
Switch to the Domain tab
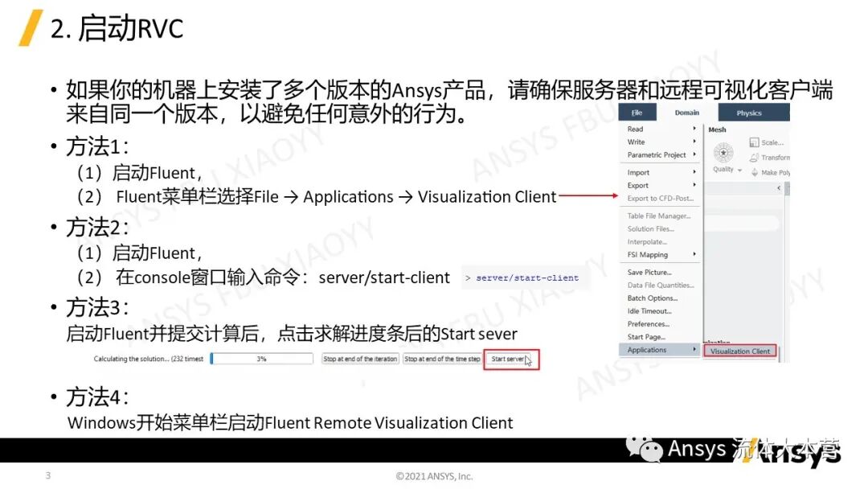(687, 113)
